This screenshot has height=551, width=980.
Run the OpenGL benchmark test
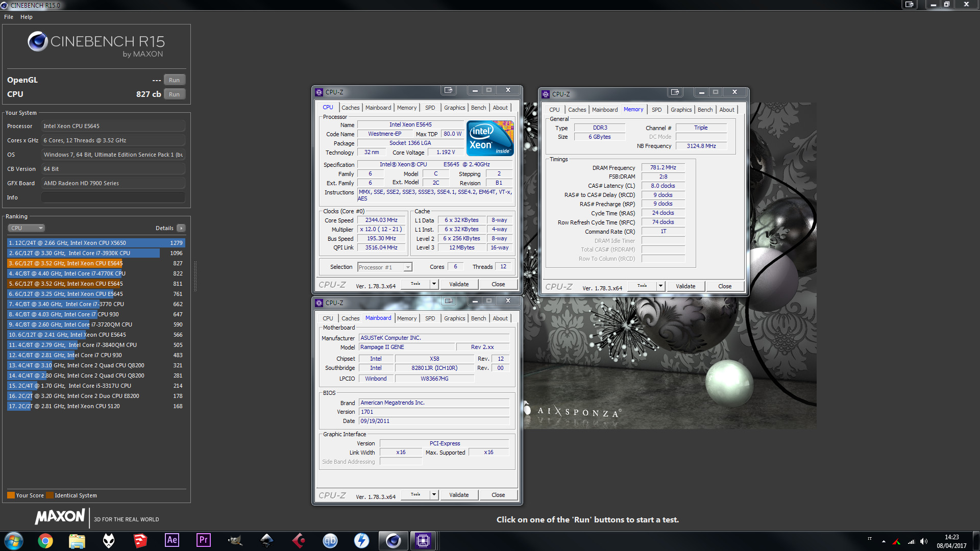[x=174, y=80]
